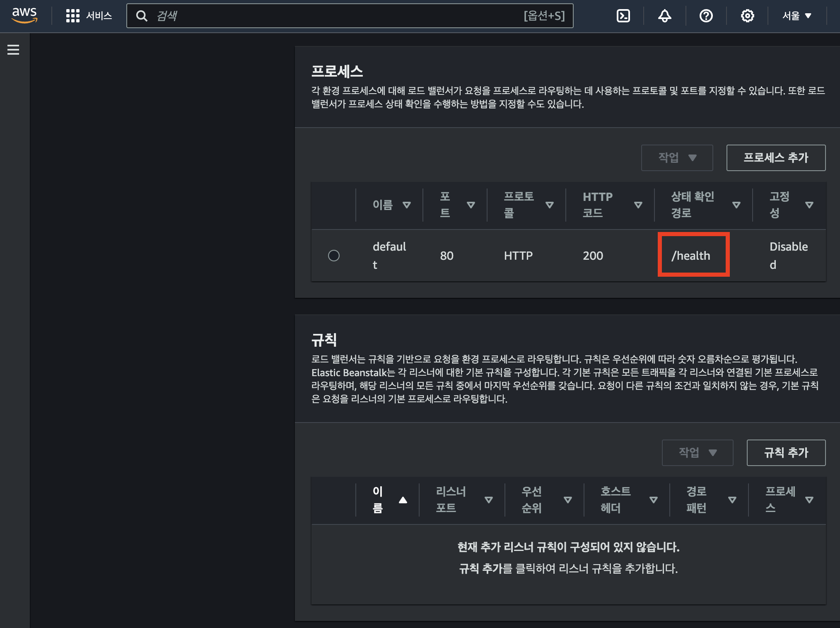This screenshot has height=628, width=840.
Task: Click the search magnifier icon
Action: click(x=142, y=16)
